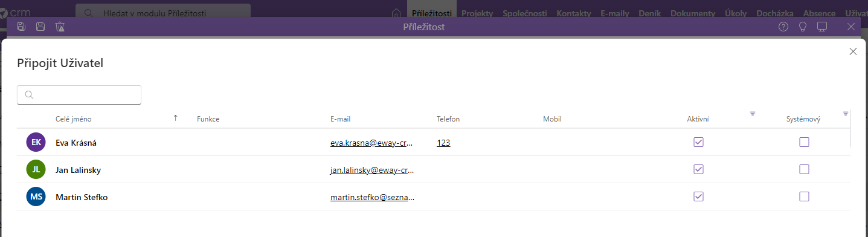Click the home icon in navigation
The width and height of the screenshot is (868, 237).
(396, 13)
